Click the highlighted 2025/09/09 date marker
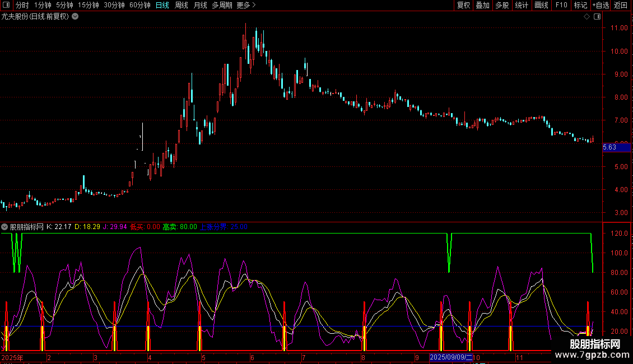Screen dimensions: 633x364 (451, 357)
